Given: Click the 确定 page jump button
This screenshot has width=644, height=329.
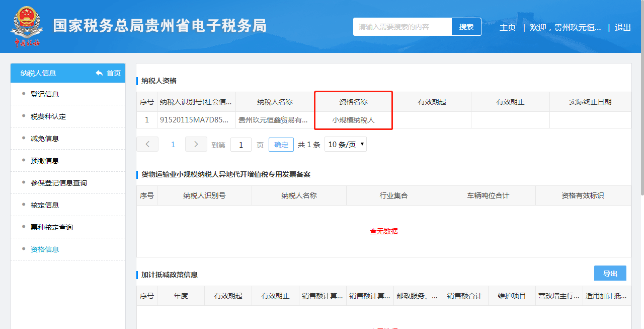Looking at the screenshot, I should click(x=281, y=145).
